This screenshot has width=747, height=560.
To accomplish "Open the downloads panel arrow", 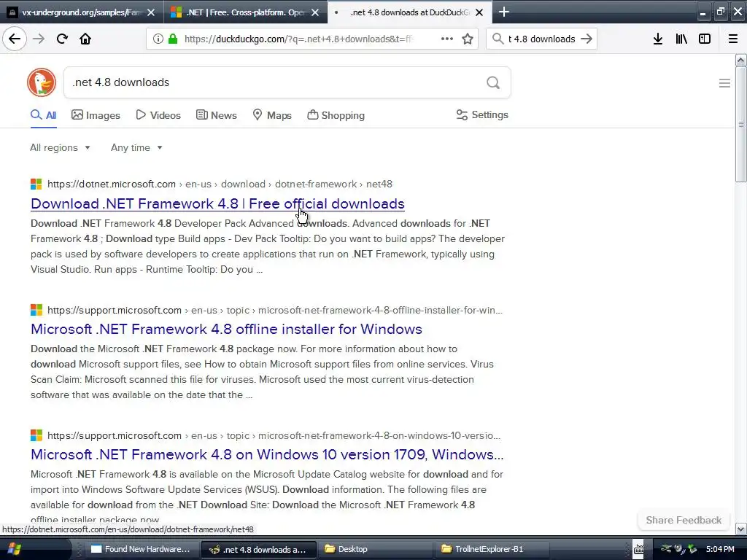I will coord(658,39).
